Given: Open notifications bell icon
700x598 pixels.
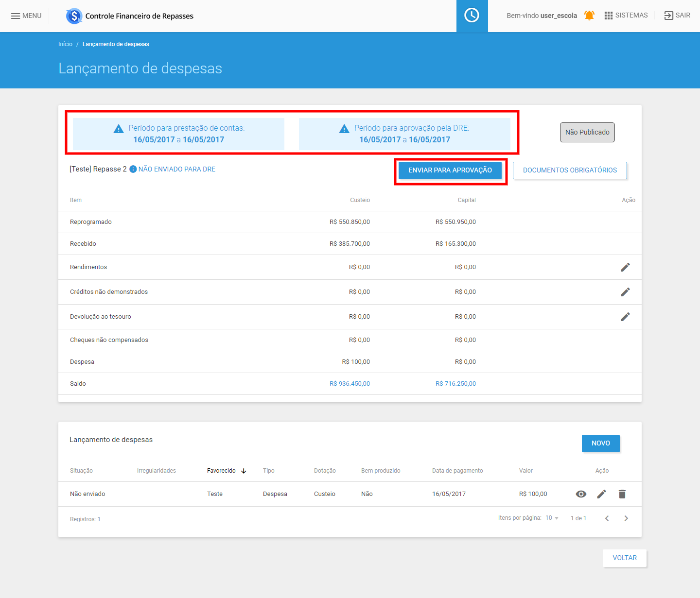Looking at the screenshot, I should tap(589, 16).
